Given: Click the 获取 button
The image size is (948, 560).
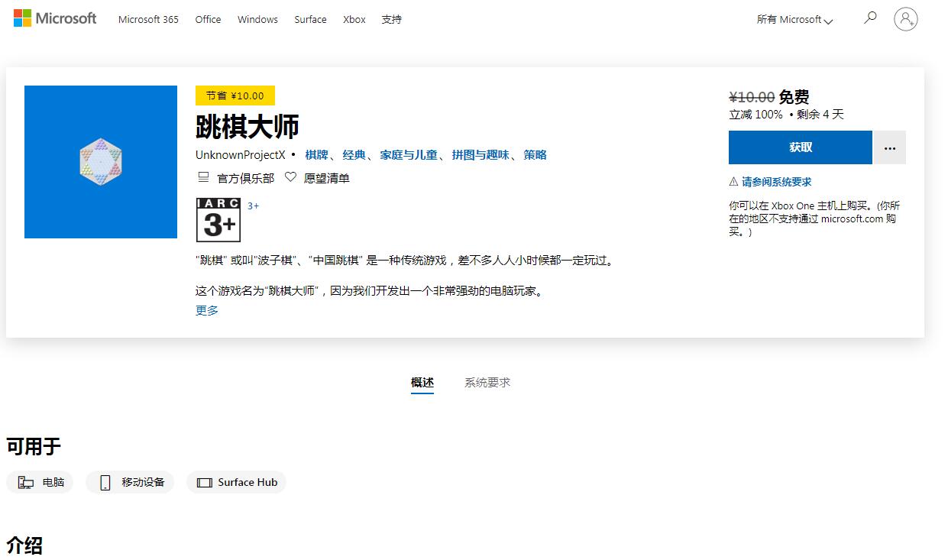Looking at the screenshot, I should tap(801, 147).
